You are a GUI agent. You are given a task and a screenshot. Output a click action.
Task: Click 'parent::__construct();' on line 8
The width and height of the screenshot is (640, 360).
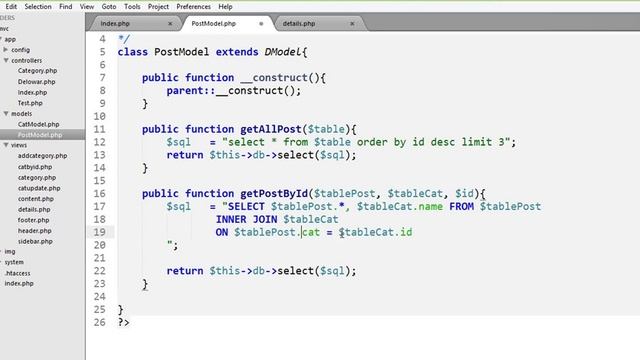click(x=233, y=91)
